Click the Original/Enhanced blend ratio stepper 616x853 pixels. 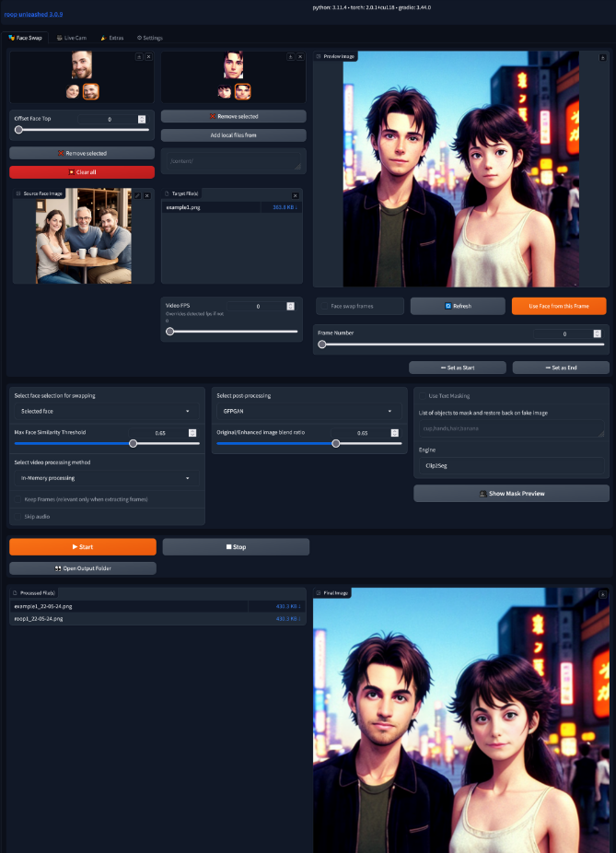pyautogui.click(x=394, y=433)
